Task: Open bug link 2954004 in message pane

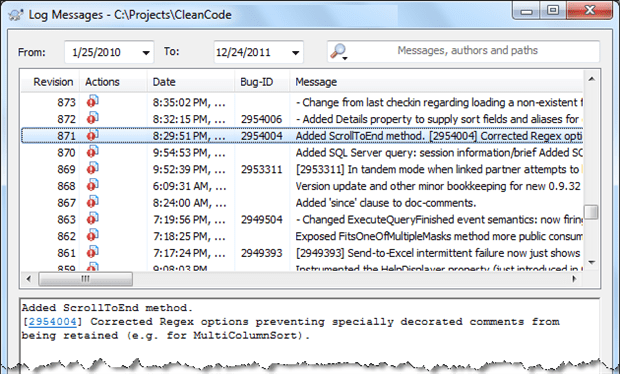Action: (52, 321)
